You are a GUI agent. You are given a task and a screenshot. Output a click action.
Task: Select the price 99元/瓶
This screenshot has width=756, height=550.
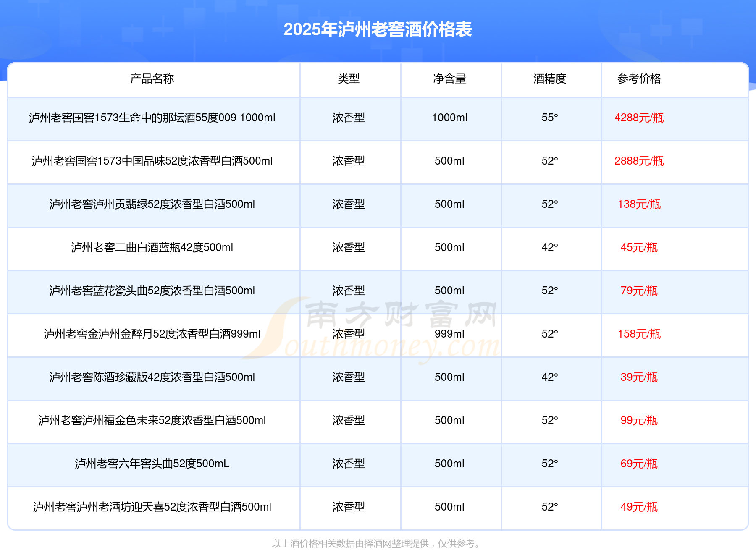pyautogui.click(x=639, y=420)
